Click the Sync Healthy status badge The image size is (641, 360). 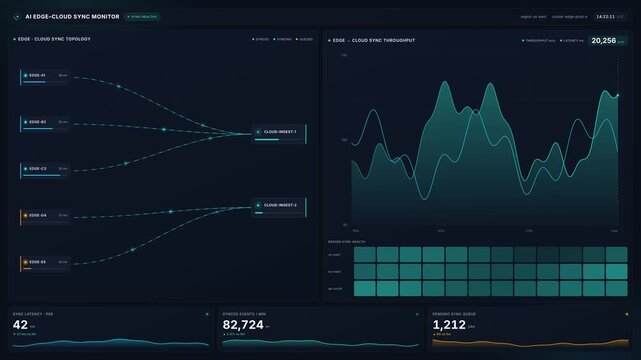[142, 17]
